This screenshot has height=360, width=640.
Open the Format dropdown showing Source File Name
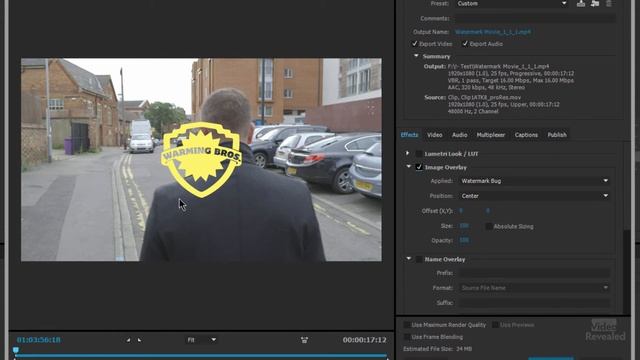click(535, 288)
